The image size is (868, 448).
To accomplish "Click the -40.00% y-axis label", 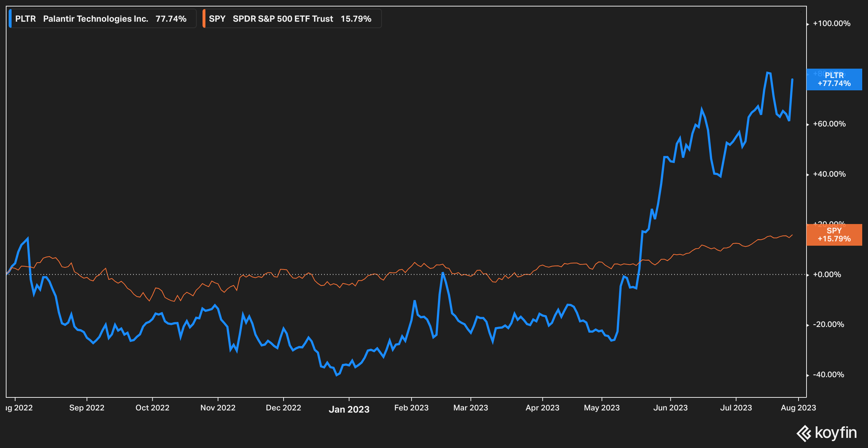I will pyautogui.click(x=828, y=375).
